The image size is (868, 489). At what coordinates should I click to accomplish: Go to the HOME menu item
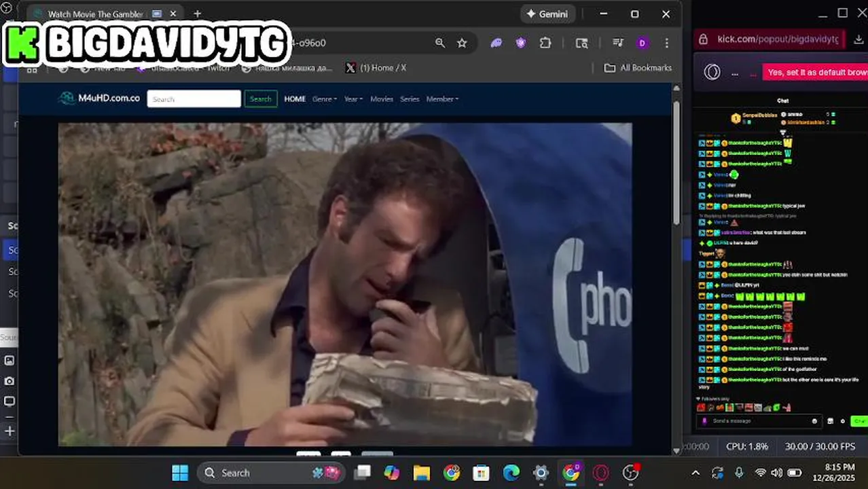[295, 98]
